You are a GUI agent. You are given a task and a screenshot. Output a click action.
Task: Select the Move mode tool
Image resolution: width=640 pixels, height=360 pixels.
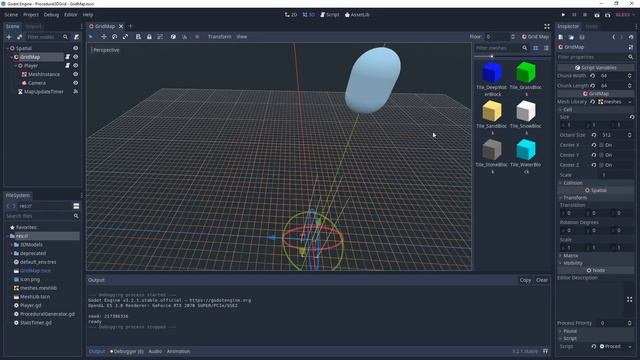(x=104, y=37)
